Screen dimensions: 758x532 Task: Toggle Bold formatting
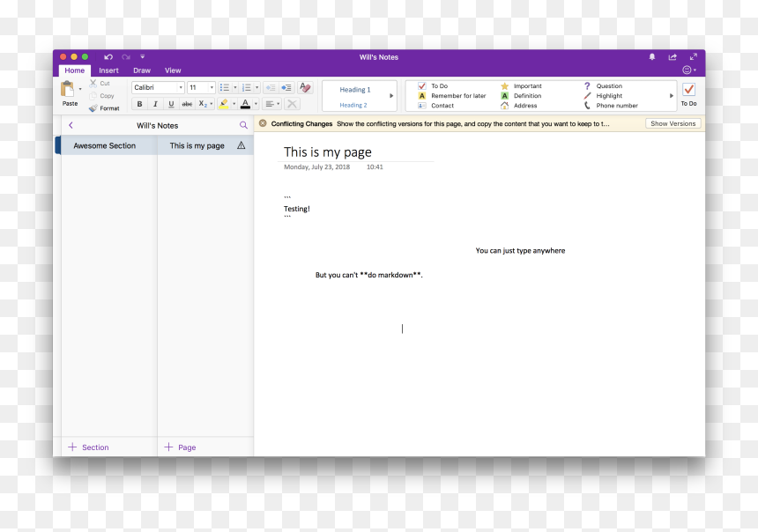pyautogui.click(x=140, y=104)
